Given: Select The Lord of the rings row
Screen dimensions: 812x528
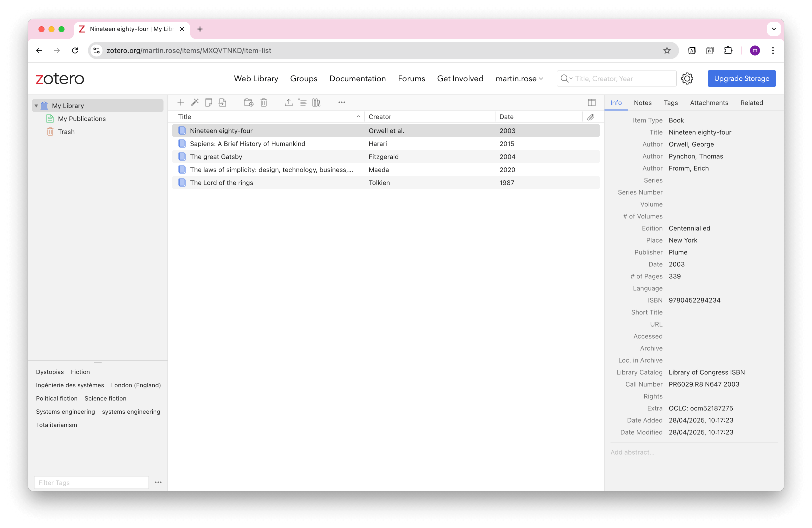Looking at the screenshot, I should pyautogui.click(x=386, y=182).
